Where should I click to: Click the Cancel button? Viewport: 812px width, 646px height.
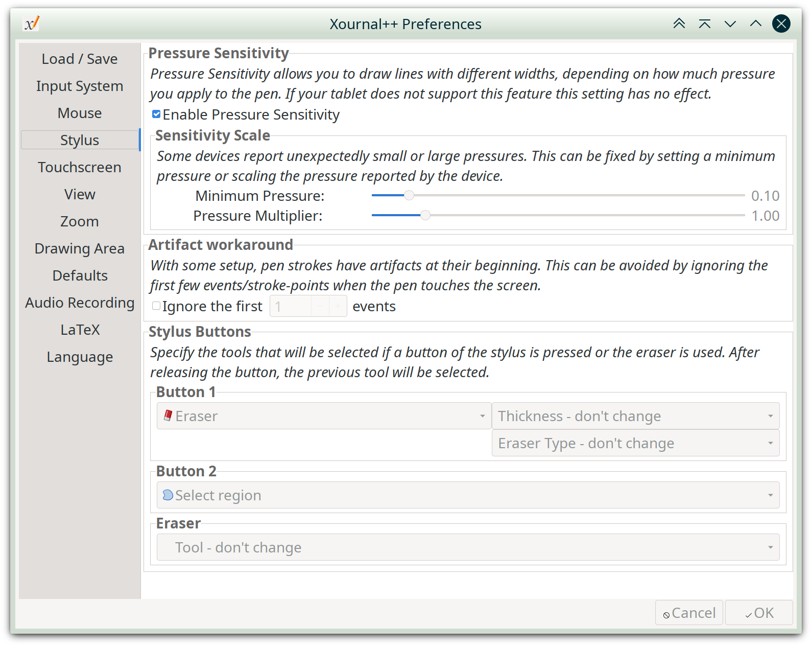tap(689, 612)
